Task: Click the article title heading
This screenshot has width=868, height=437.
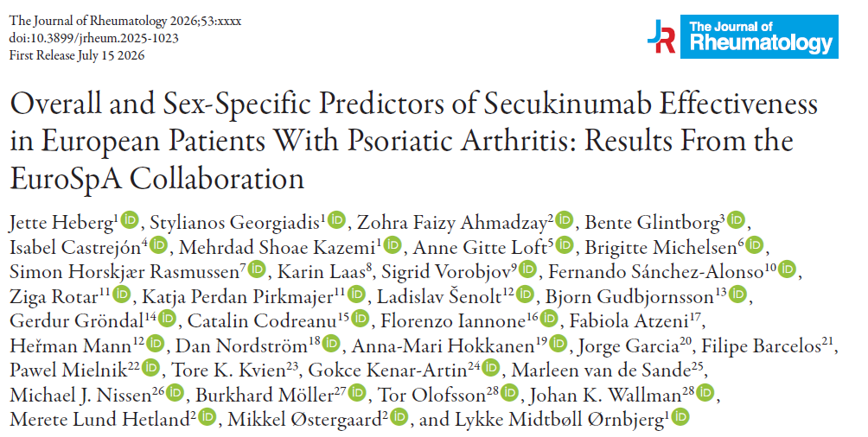Action: (x=413, y=142)
